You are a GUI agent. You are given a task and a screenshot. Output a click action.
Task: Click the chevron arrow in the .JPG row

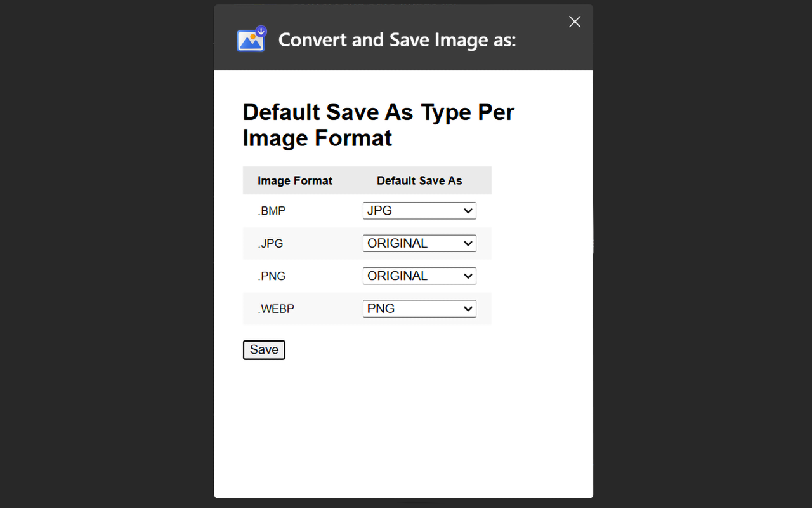pos(468,243)
